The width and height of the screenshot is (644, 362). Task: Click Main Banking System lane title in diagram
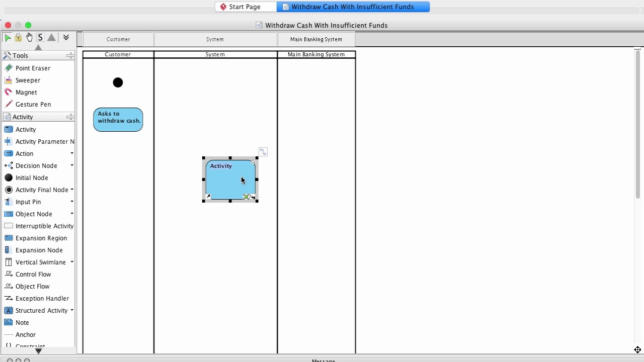[316, 54]
